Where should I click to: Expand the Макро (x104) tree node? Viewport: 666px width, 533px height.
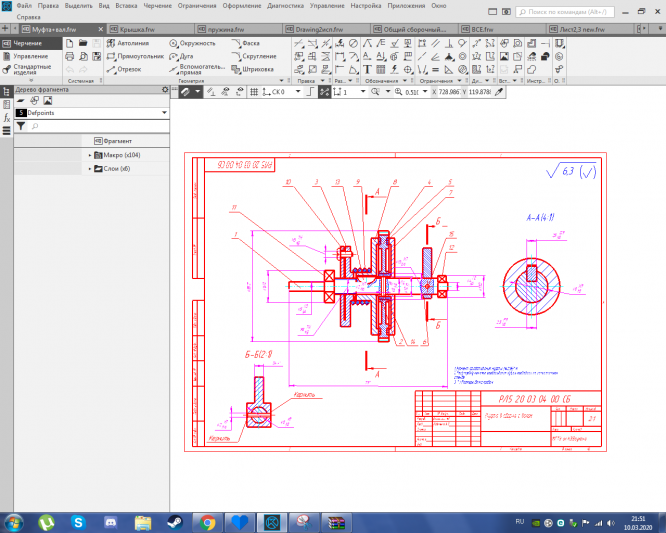tap(90, 155)
